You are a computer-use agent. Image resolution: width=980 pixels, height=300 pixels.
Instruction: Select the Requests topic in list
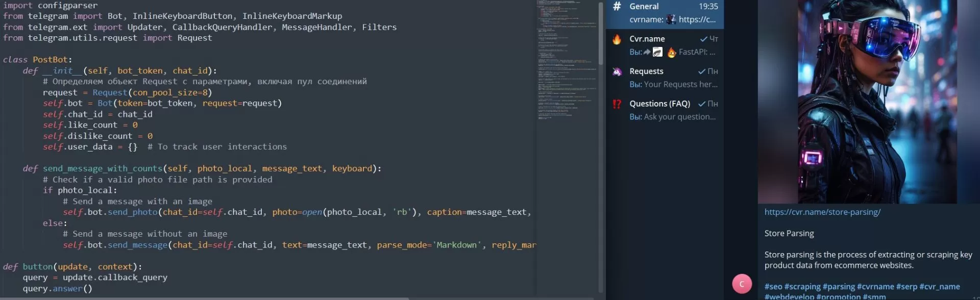click(x=665, y=78)
